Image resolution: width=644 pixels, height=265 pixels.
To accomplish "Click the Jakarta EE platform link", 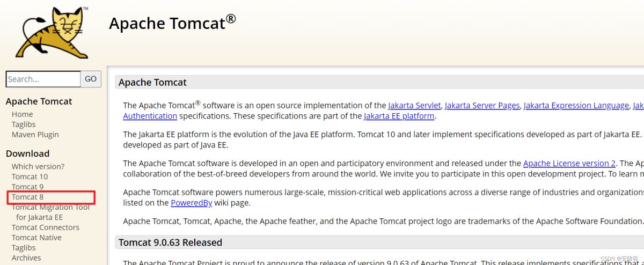I will tap(399, 116).
